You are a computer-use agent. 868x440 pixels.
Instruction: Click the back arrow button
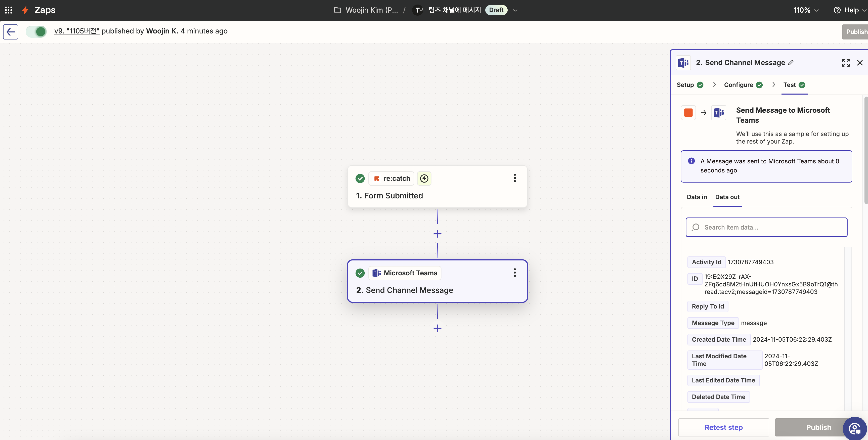coord(10,32)
